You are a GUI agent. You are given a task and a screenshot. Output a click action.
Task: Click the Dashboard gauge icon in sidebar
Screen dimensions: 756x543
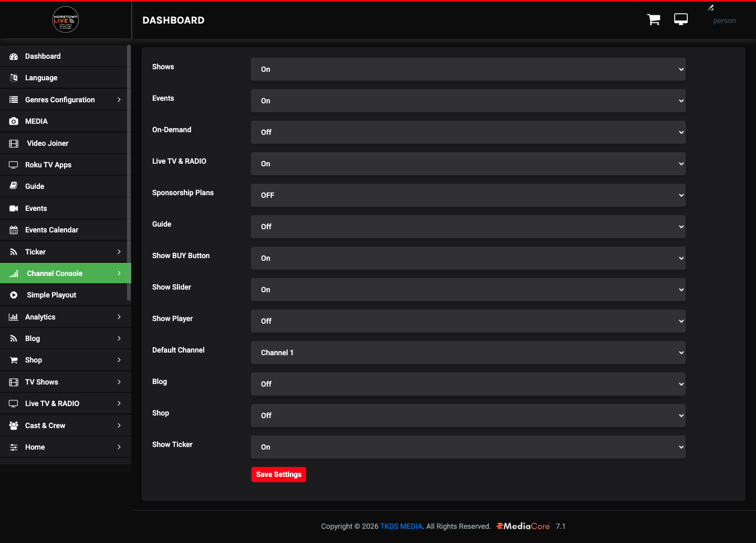(x=14, y=56)
